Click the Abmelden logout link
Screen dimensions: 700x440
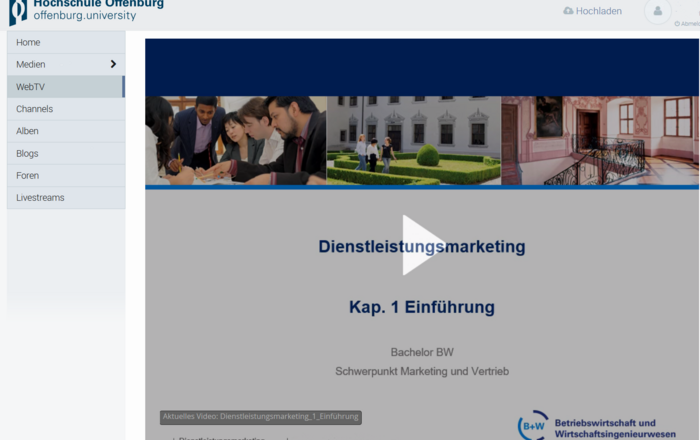click(688, 24)
